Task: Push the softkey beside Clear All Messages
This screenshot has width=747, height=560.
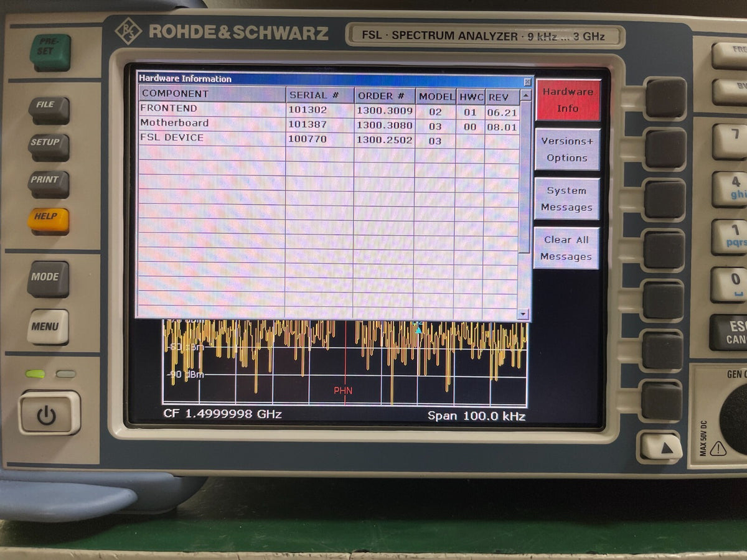Action: point(664,250)
